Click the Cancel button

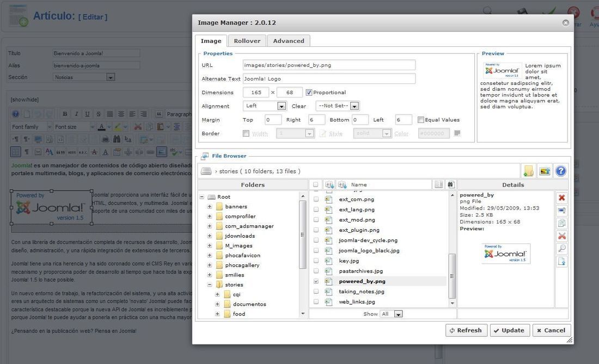pyautogui.click(x=552, y=330)
